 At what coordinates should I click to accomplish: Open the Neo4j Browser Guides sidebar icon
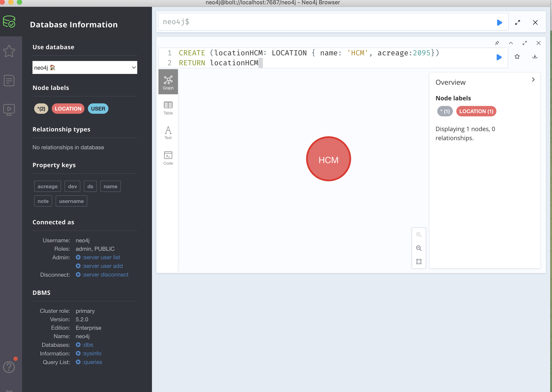[x=9, y=110]
